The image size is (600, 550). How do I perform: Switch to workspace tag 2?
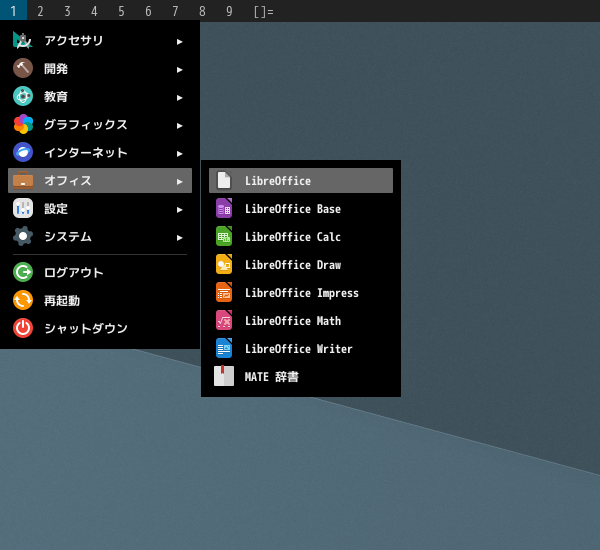[x=40, y=11]
